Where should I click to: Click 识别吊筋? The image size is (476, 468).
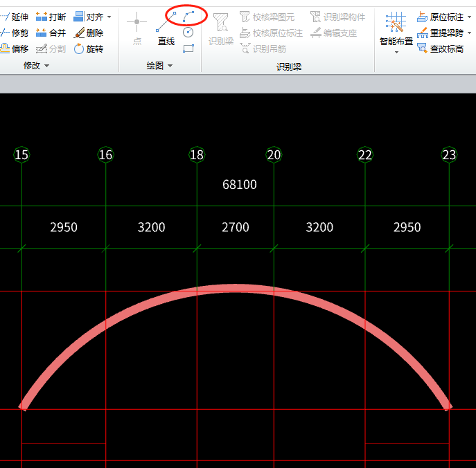[x=263, y=48]
